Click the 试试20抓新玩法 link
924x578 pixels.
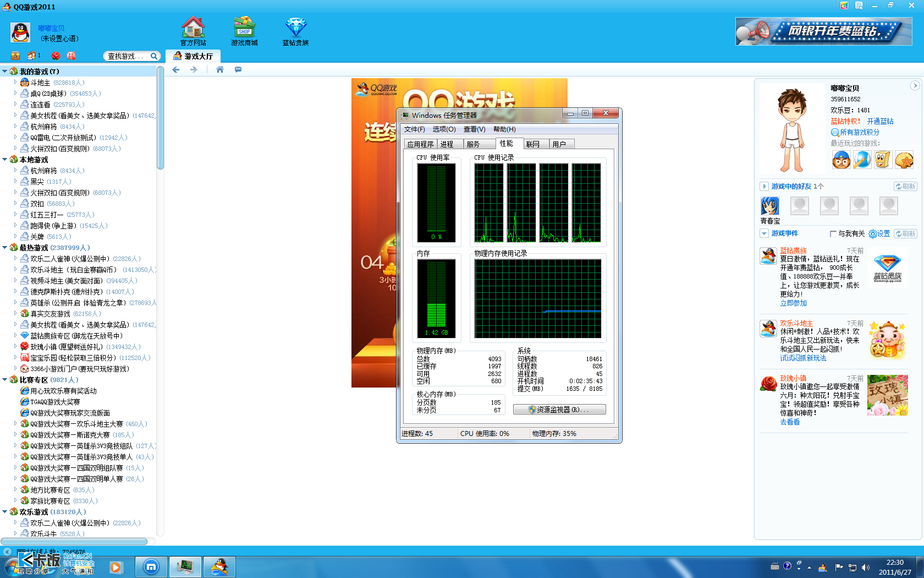click(803, 358)
